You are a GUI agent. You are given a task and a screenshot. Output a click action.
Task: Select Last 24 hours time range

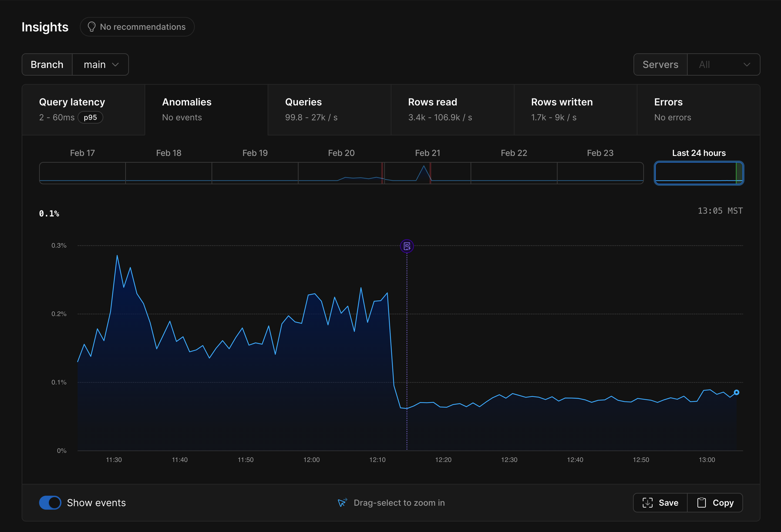[699, 173]
